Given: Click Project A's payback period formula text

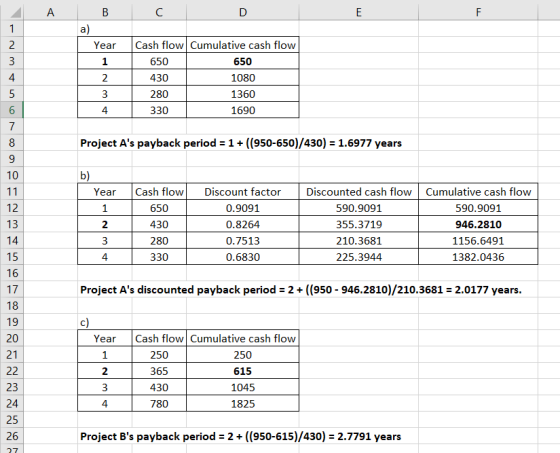Looking at the screenshot, I should 241,143.
